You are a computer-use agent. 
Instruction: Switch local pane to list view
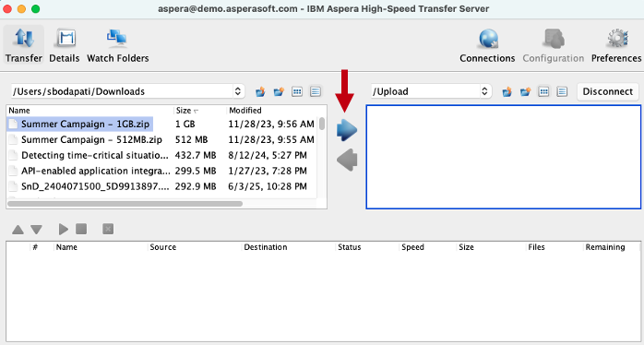point(316,91)
